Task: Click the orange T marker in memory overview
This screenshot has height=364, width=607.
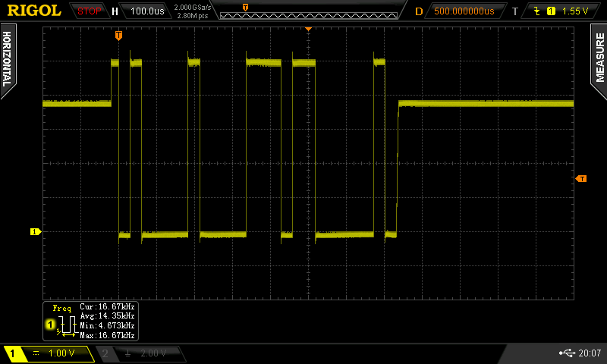Action: [x=245, y=8]
